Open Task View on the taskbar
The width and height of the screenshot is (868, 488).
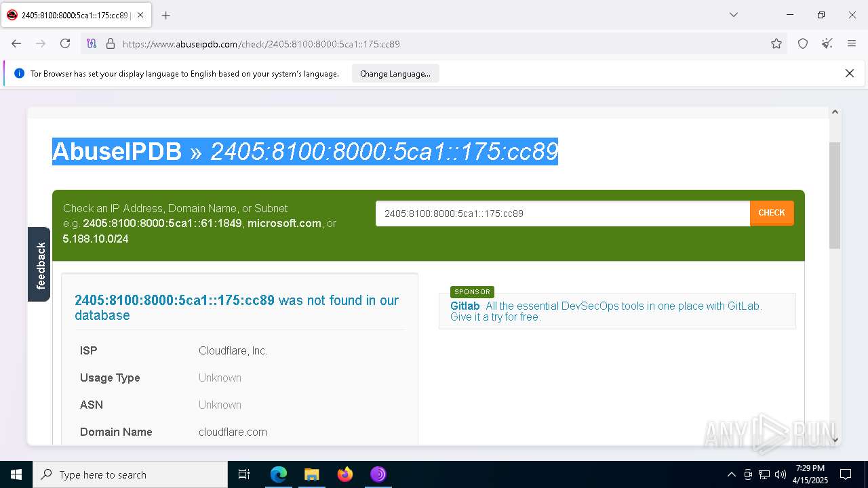tap(244, 474)
